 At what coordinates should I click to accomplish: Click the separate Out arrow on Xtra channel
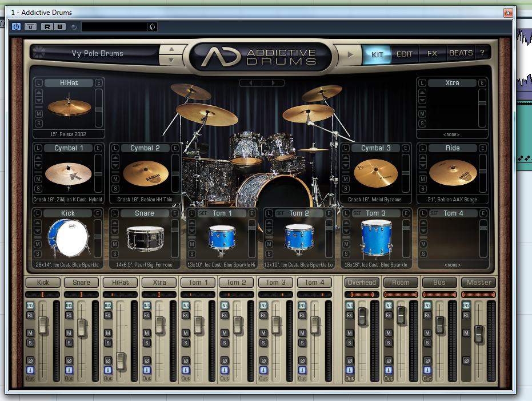pos(146,370)
